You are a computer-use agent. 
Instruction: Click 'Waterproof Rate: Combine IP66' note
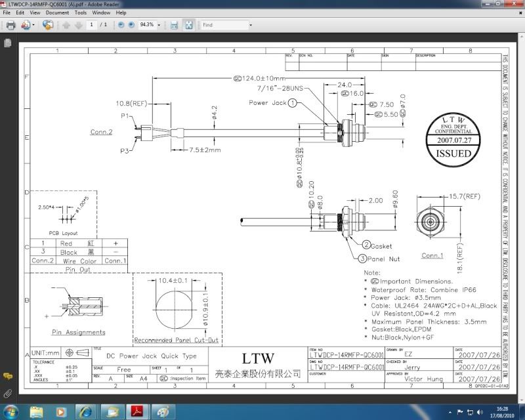[423, 289]
